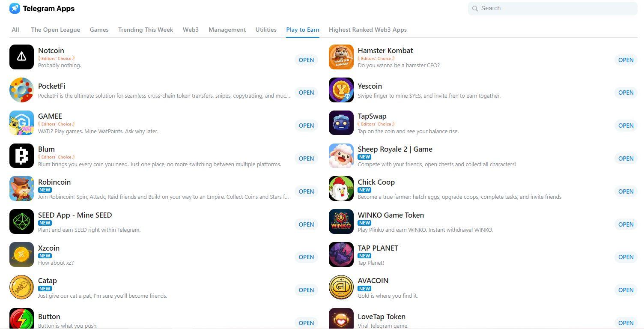Viewport: 644px width, 329px height.
Task: Click OPEN button next to Robincoin
Action: tap(306, 191)
